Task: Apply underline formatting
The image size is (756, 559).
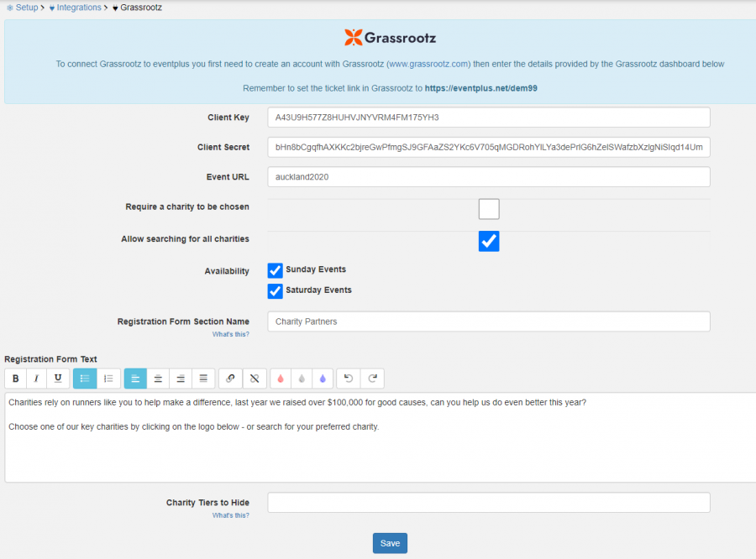Action: tap(56, 378)
